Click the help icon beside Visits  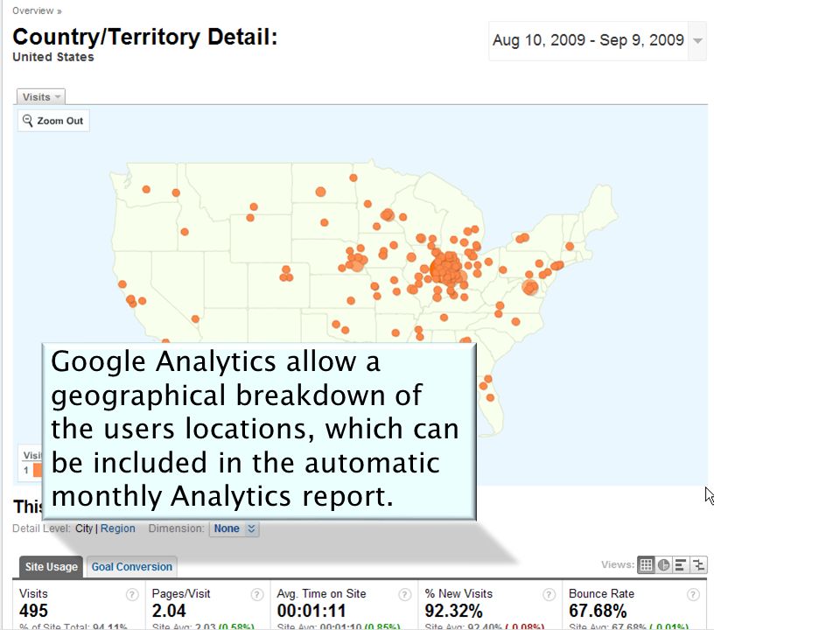[x=132, y=595]
